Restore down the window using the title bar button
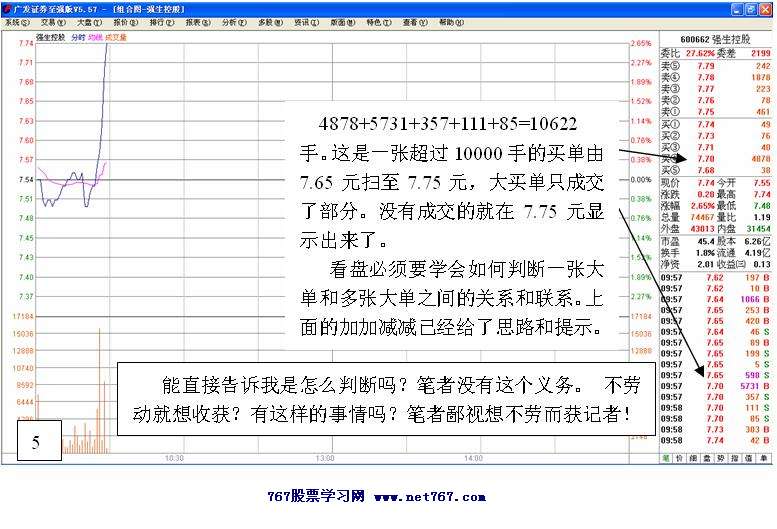Image resolution: width=777 pixels, height=529 pixels. (x=751, y=7)
